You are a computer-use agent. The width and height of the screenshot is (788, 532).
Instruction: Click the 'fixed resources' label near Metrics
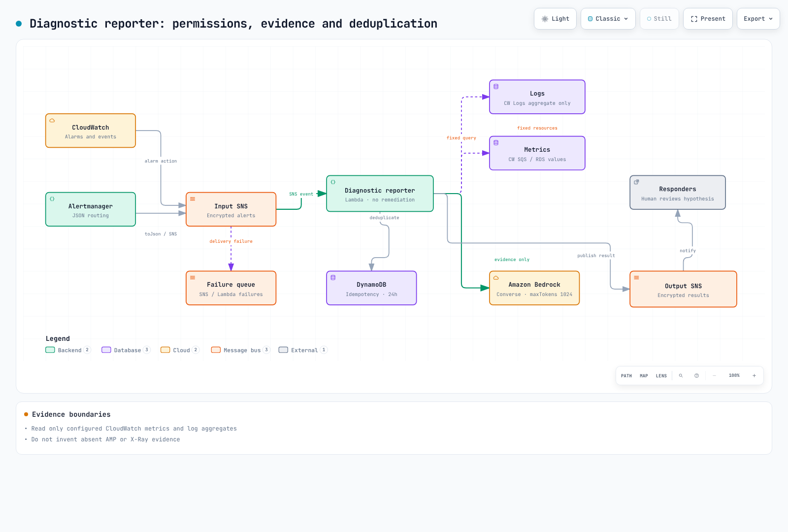(537, 128)
